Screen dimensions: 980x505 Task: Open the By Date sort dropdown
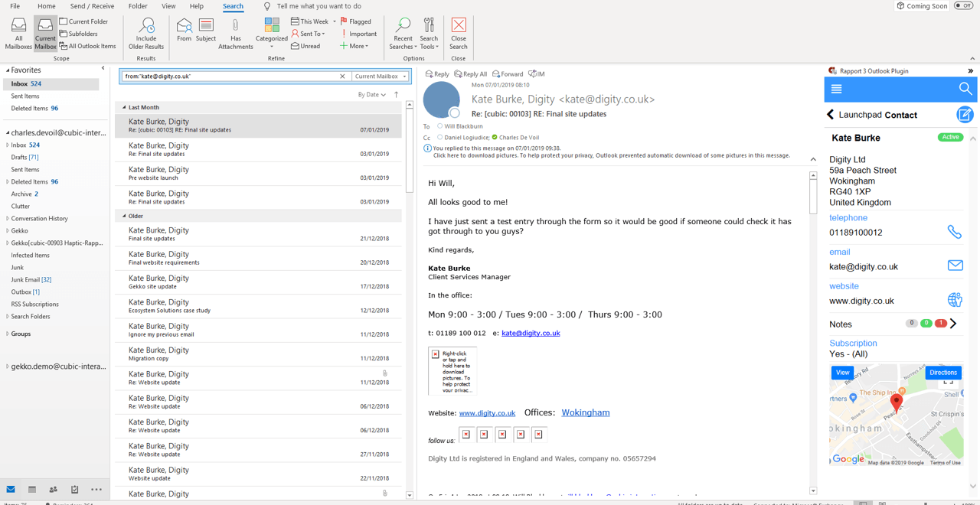tap(372, 95)
